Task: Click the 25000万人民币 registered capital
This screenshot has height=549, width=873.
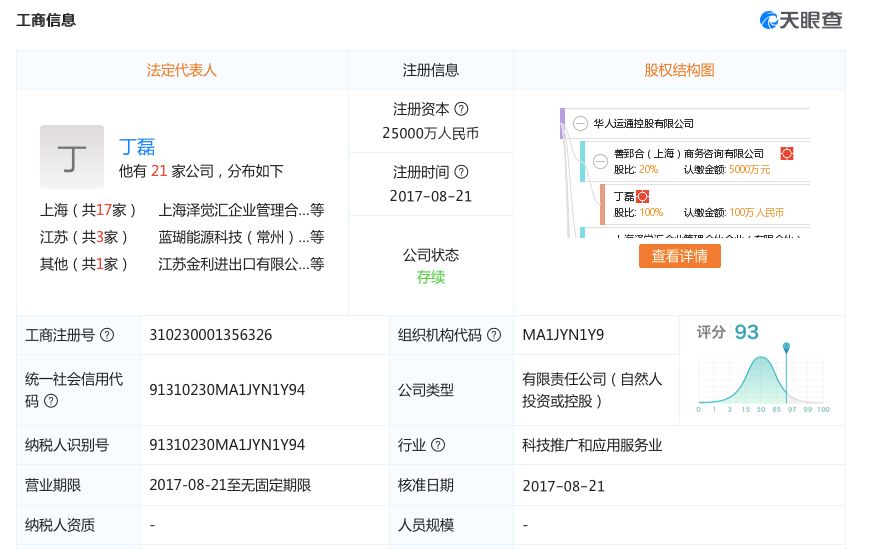Action: click(x=430, y=133)
